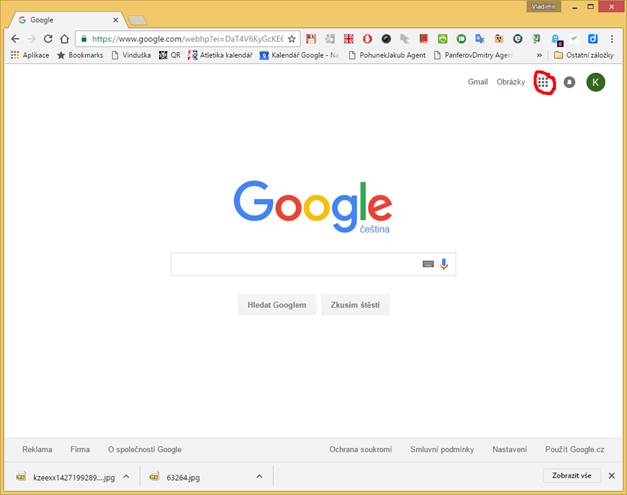Open options arrow for kzeexx1427199289 download
This screenshot has width=627, height=495.
pos(126,476)
